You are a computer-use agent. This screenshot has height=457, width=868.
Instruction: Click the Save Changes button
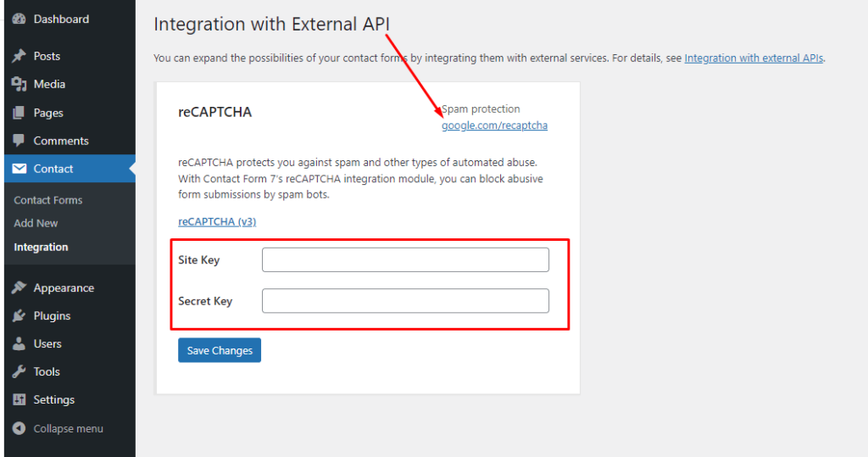pos(220,350)
